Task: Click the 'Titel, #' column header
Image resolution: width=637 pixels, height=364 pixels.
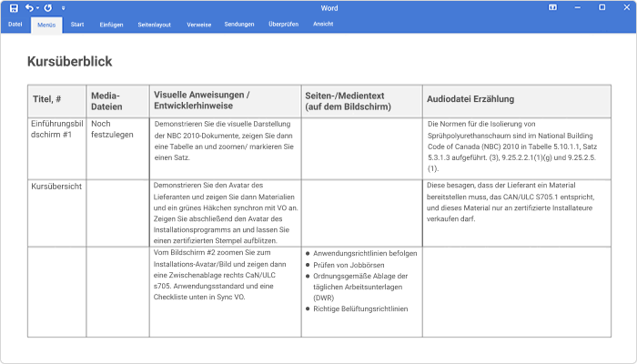Action: [x=56, y=102]
